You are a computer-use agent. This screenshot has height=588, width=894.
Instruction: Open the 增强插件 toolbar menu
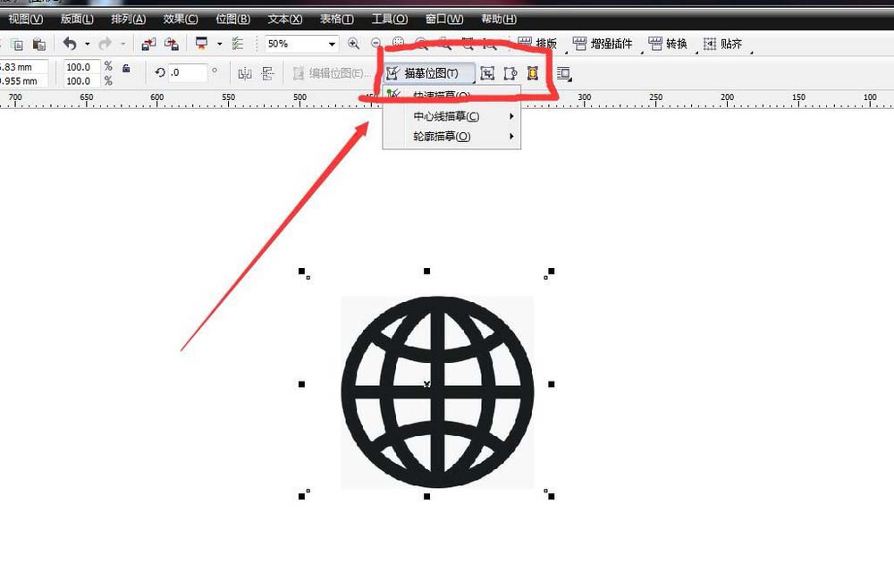pyautogui.click(x=603, y=44)
